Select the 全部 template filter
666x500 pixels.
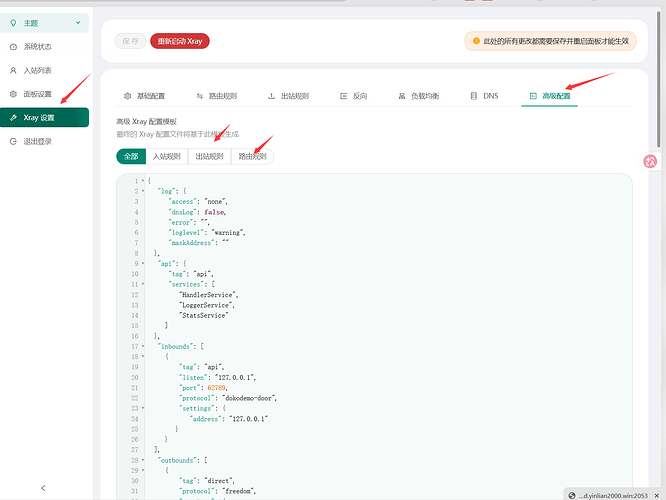(x=131, y=156)
